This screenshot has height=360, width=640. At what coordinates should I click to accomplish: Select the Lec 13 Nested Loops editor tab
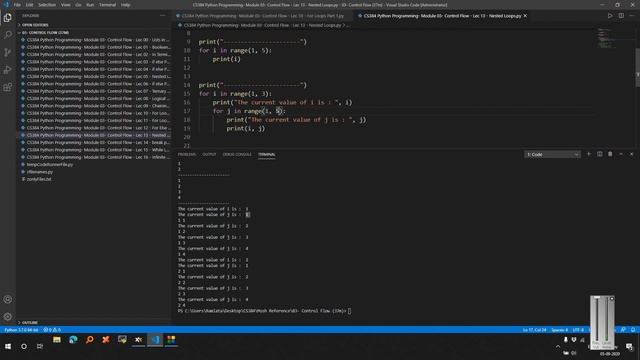coord(442,16)
